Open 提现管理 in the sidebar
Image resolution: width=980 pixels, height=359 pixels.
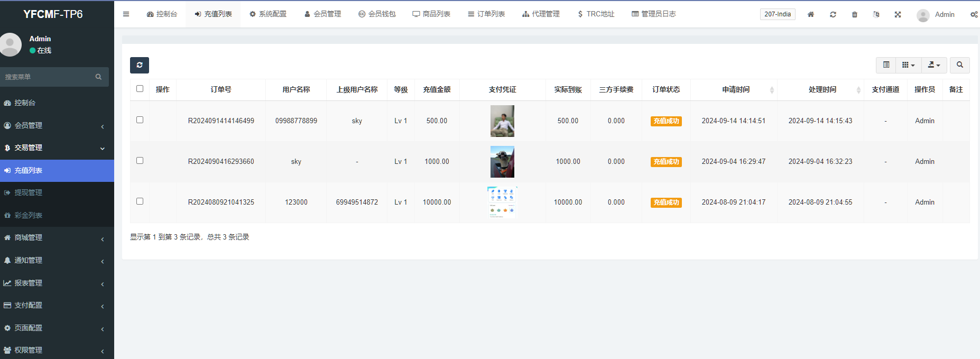(x=57, y=193)
